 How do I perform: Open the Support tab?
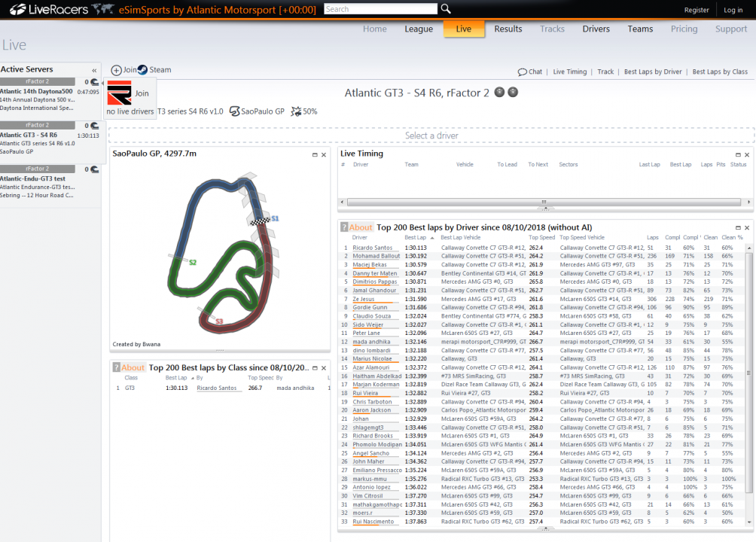click(x=731, y=29)
